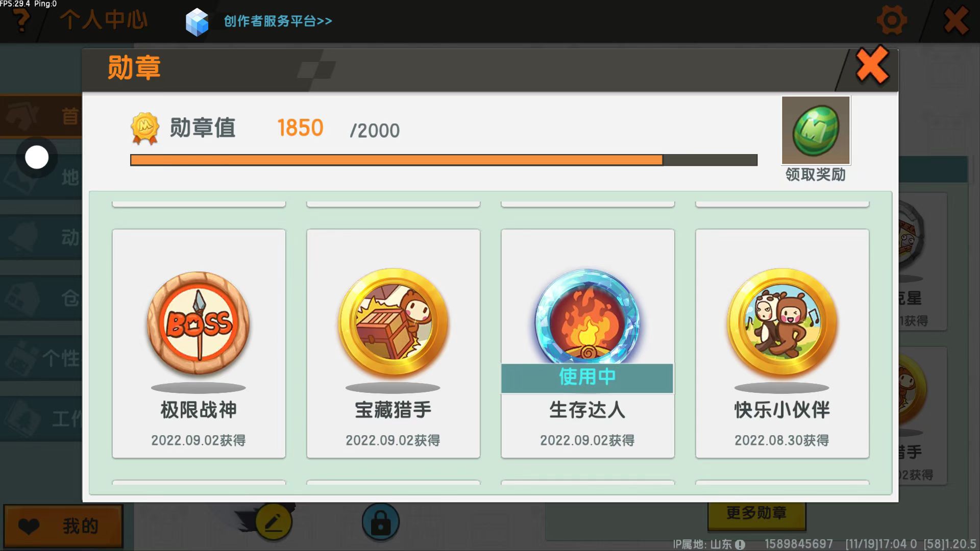Click the white floating circle button
Viewport: 980px width, 551px height.
click(37, 157)
